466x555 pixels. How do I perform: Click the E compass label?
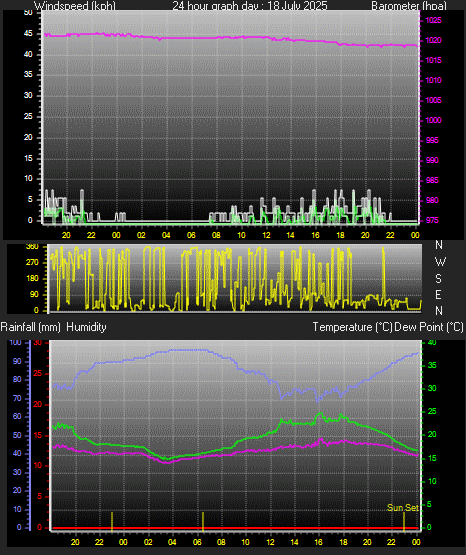[x=438, y=294]
